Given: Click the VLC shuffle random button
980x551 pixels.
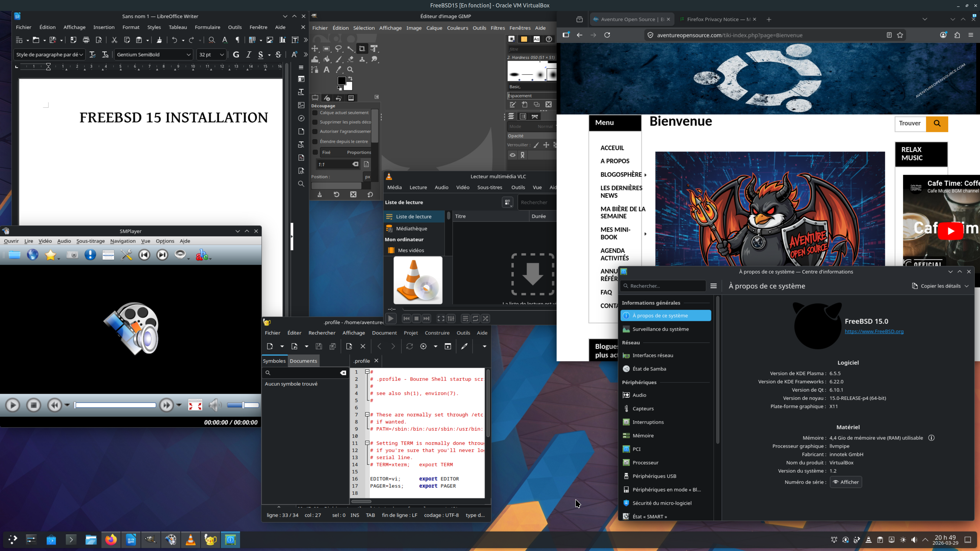Looking at the screenshot, I should tap(485, 318).
